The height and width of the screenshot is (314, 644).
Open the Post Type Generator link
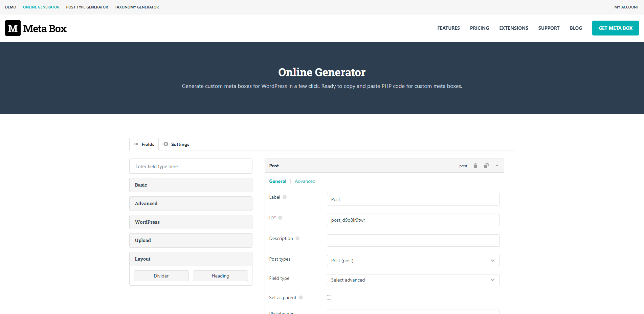(x=87, y=7)
